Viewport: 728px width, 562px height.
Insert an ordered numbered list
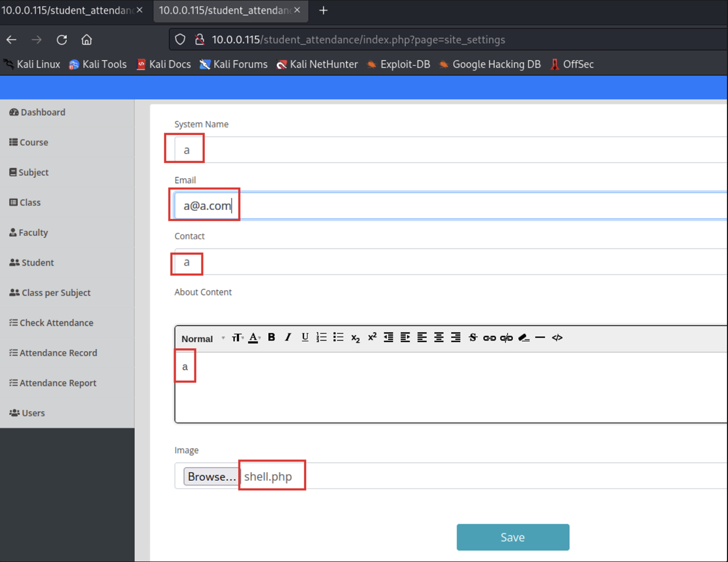(x=321, y=338)
